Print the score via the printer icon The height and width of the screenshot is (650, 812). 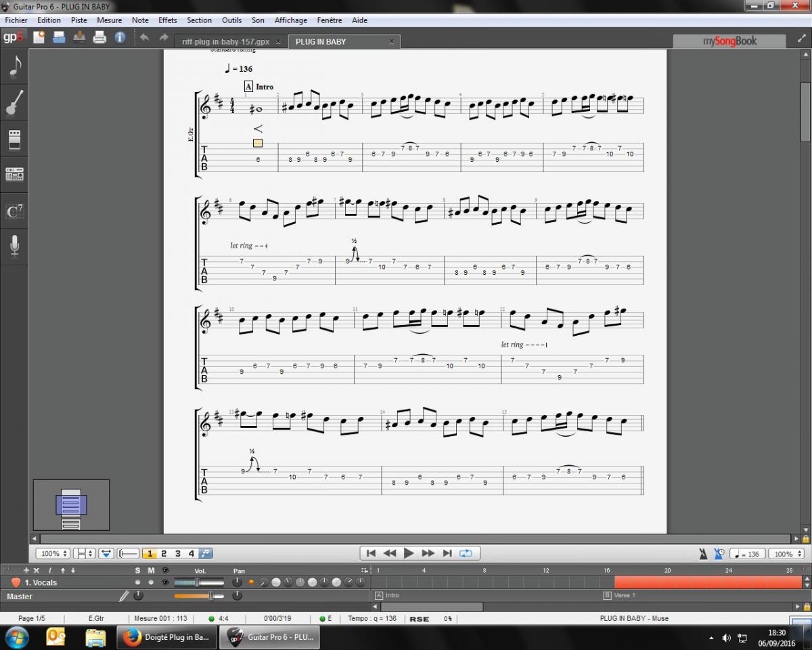[x=99, y=37]
